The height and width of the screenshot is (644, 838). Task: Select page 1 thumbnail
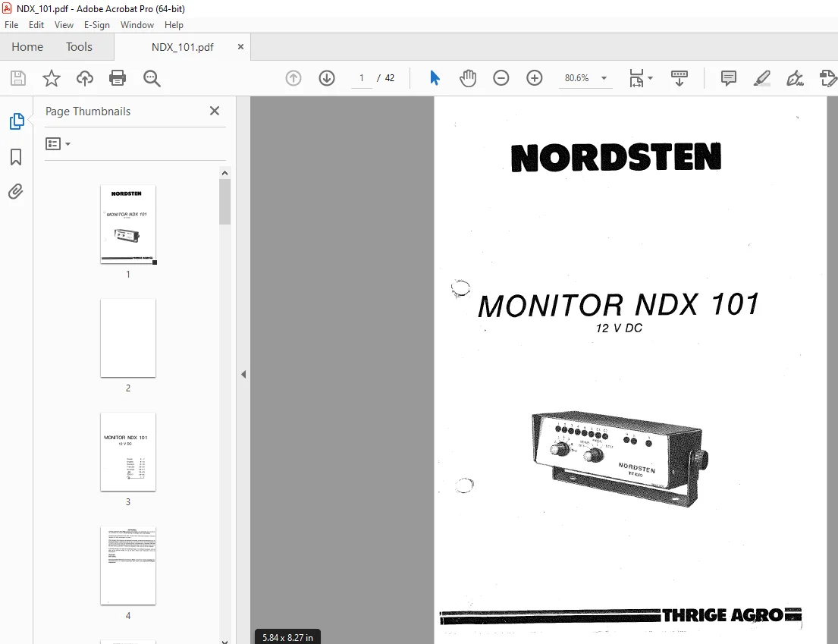pos(127,225)
